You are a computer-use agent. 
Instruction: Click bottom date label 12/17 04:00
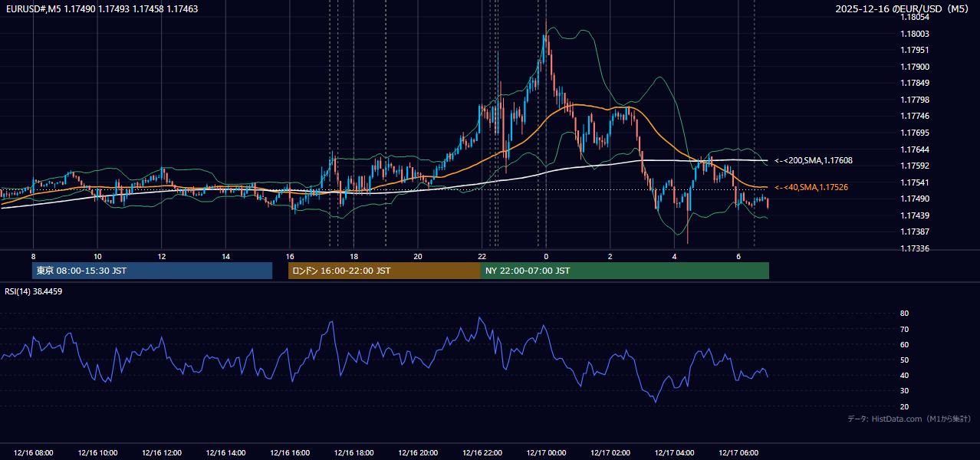(x=674, y=453)
